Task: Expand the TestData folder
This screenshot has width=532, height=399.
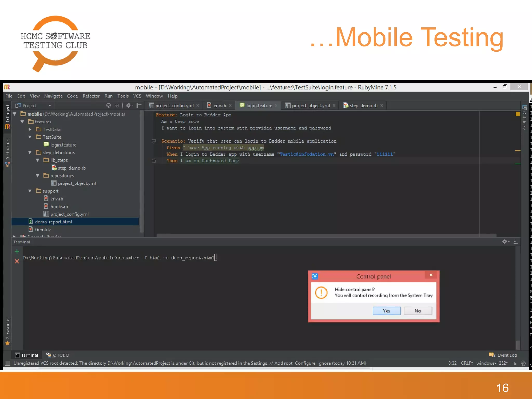Action: click(x=30, y=129)
